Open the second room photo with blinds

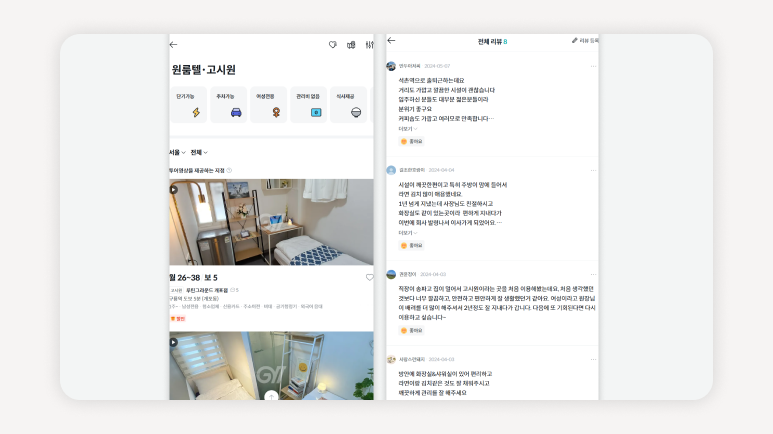[x=271, y=365]
